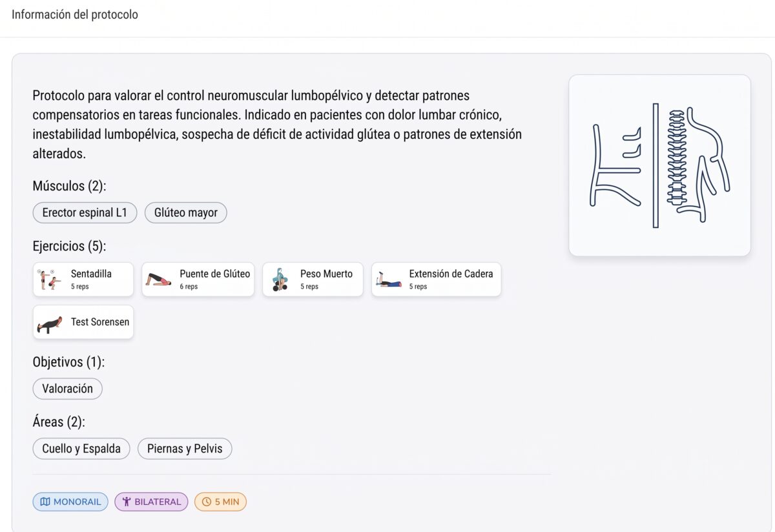The image size is (775, 532).
Task: Click the clock icon in 5 MIN badge
Action: [x=207, y=502]
